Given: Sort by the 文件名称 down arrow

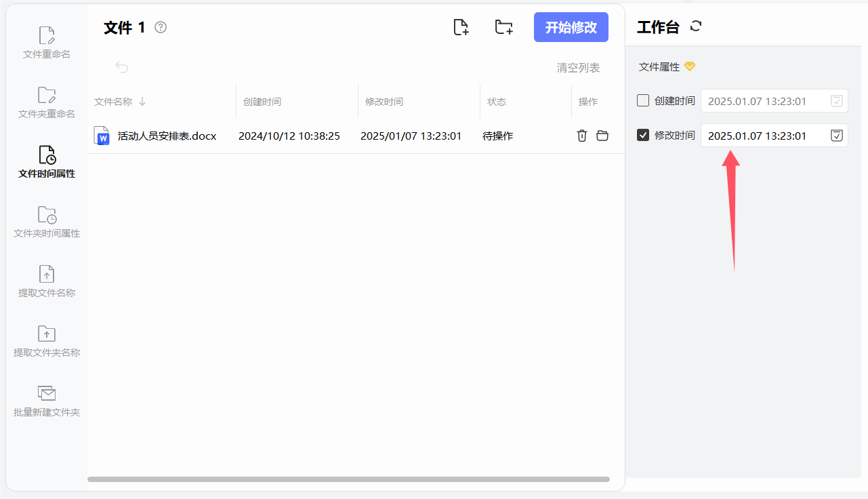Looking at the screenshot, I should point(142,102).
